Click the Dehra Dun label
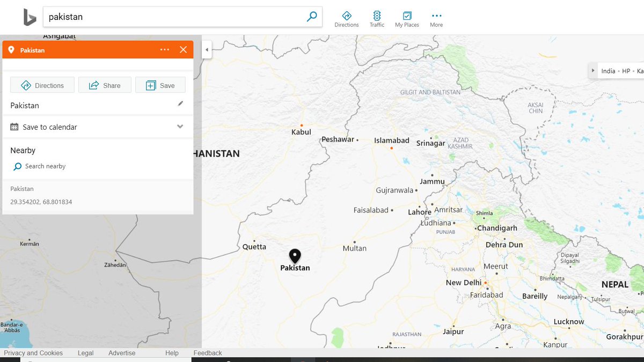 click(504, 245)
